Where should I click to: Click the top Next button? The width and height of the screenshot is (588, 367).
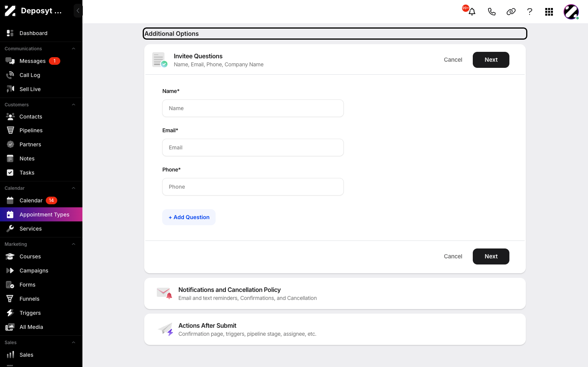click(491, 60)
